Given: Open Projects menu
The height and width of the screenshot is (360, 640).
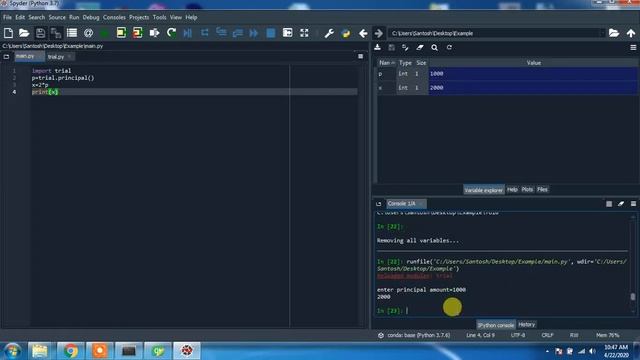Looking at the screenshot, I should point(139,17).
